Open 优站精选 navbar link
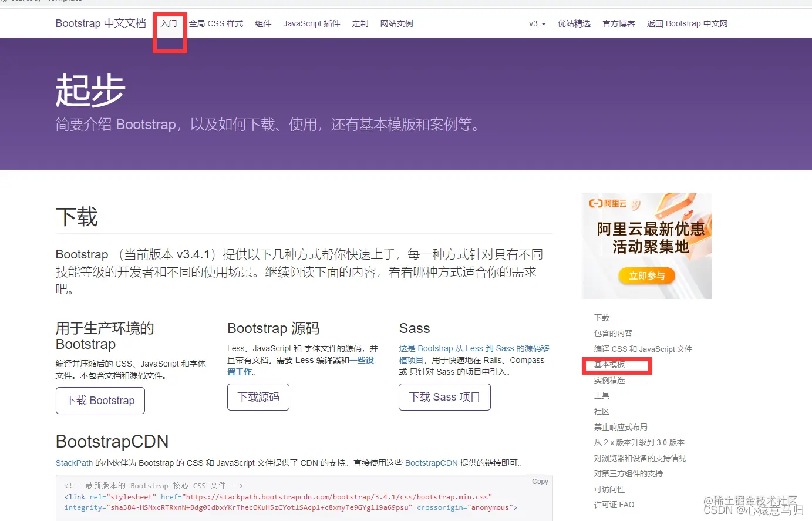Screen dimensions: 812x521 pyautogui.click(x=574, y=23)
